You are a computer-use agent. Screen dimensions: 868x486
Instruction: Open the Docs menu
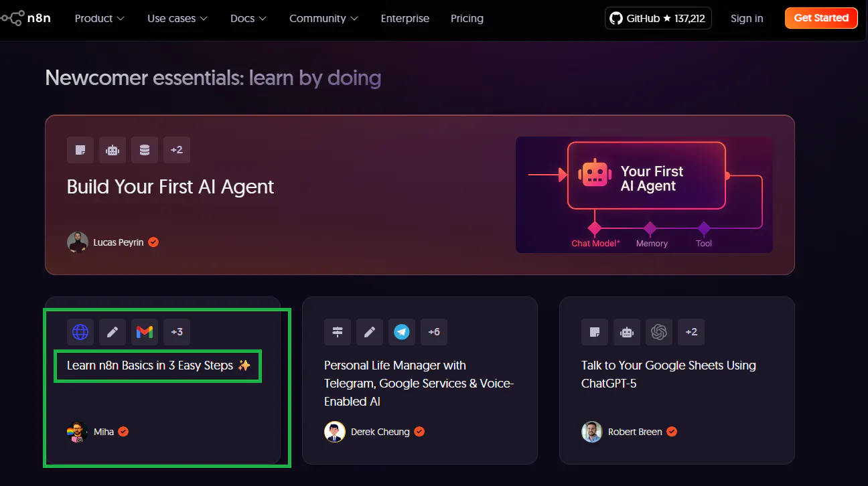coord(248,18)
